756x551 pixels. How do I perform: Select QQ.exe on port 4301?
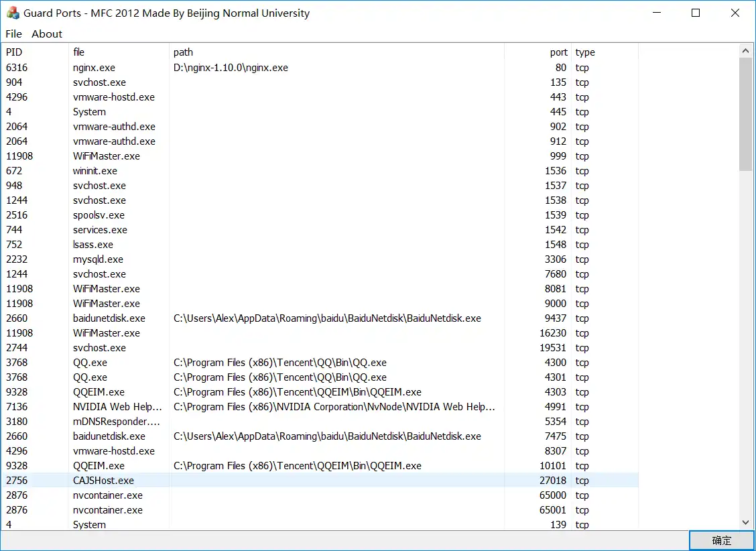tap(320, 377)
